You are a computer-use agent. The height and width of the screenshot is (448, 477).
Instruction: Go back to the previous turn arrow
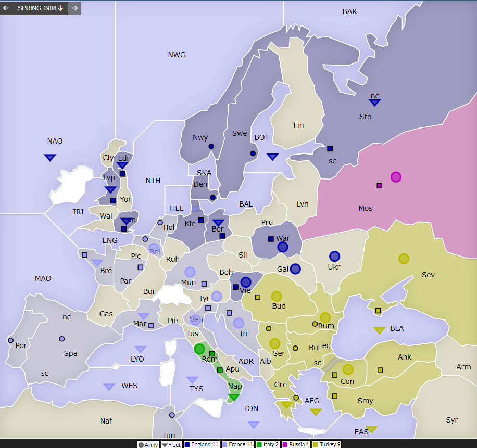[6, 8]
